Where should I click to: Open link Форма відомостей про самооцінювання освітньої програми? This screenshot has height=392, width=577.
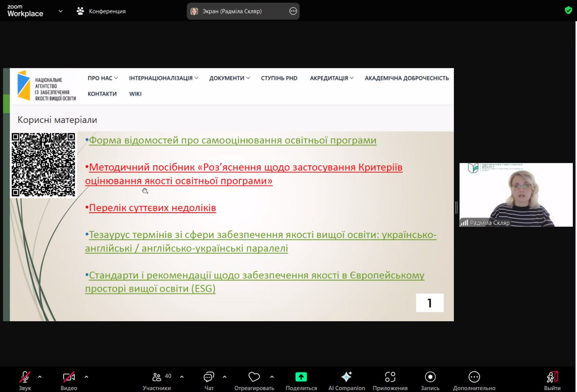(x=233, y=140)
